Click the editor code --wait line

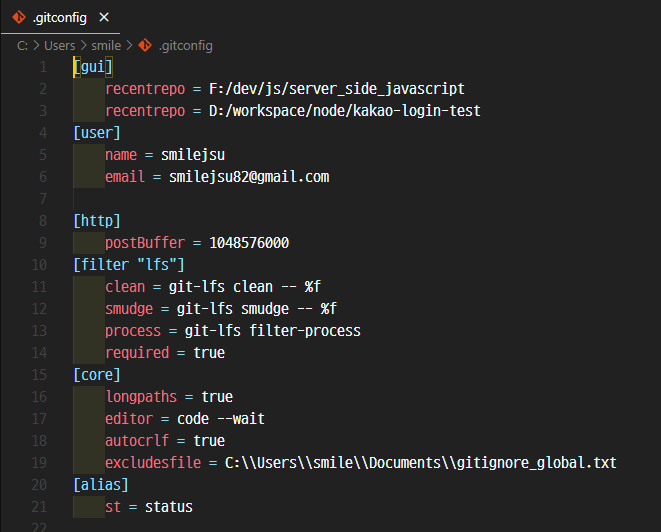tap(185, 419)
